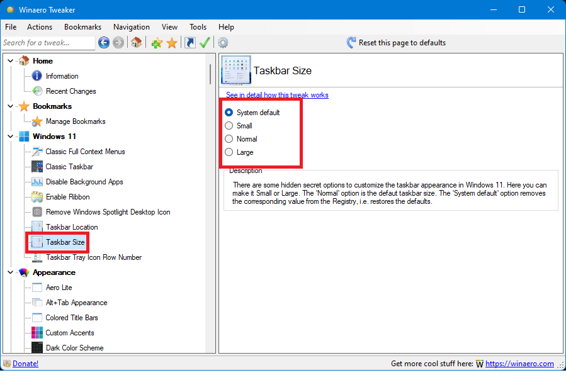Select the Aero Lite tree item
This screenshot has height=392, width=566.
pyautogui.click(x=59, y=288)
